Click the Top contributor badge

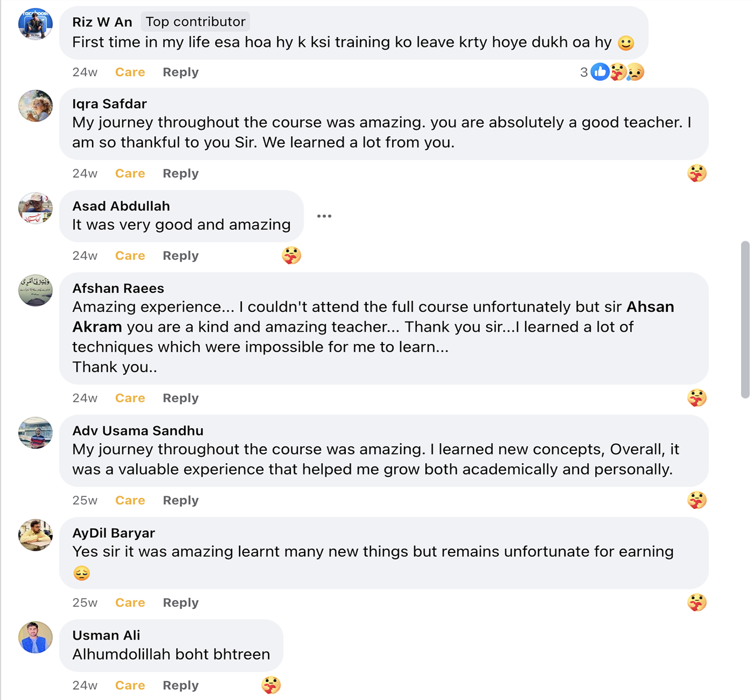[x=196, y=22]
